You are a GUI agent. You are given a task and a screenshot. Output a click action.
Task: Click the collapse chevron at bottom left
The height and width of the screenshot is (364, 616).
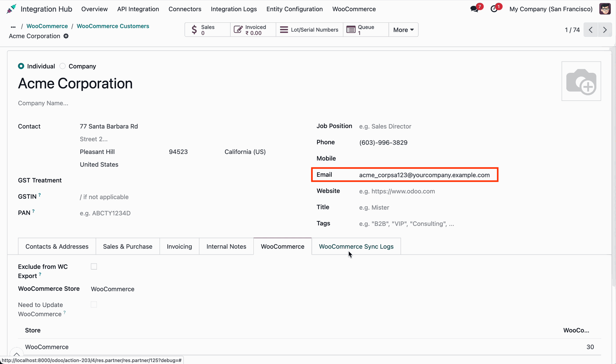pyautogui.click(x=17, y=354)
